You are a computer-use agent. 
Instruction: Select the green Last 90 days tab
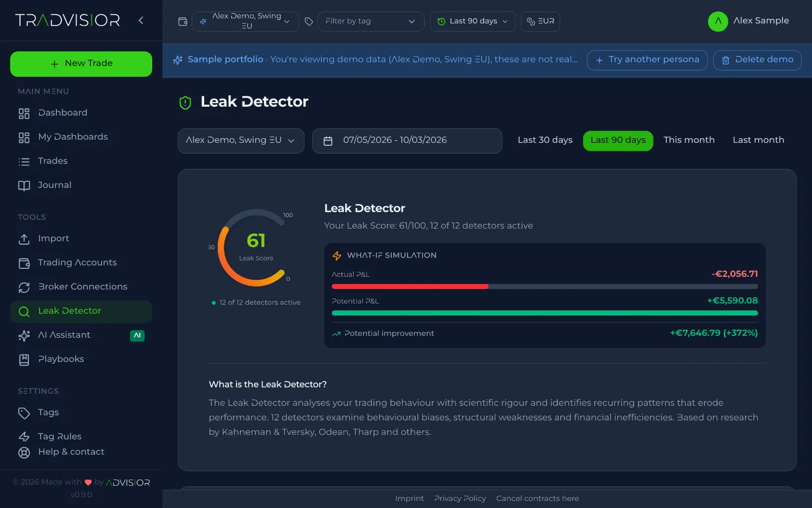(x=618, y=140)
